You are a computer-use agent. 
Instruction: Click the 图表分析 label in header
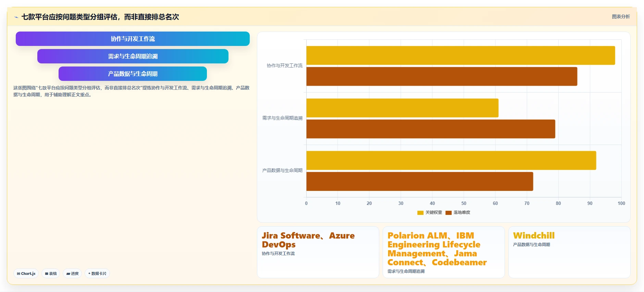tap(621, 16)
